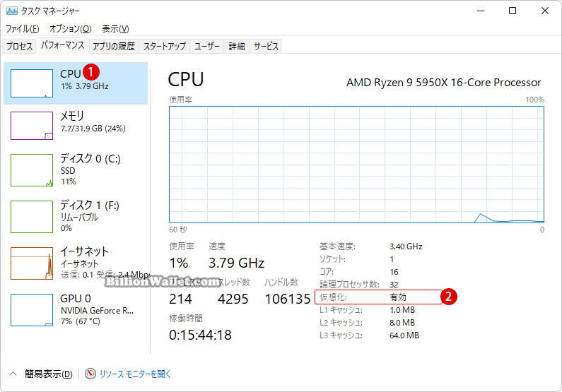Collapse view using the 簡易表示 chevron arrow
This screenshot has width=562, height=392.
[x=13, y=374]
